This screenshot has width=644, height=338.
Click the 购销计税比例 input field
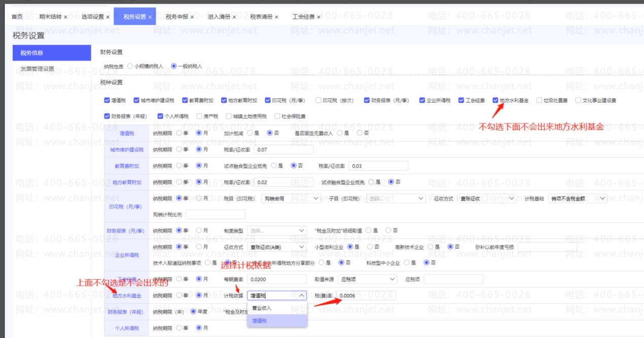(x=215, y=215)
